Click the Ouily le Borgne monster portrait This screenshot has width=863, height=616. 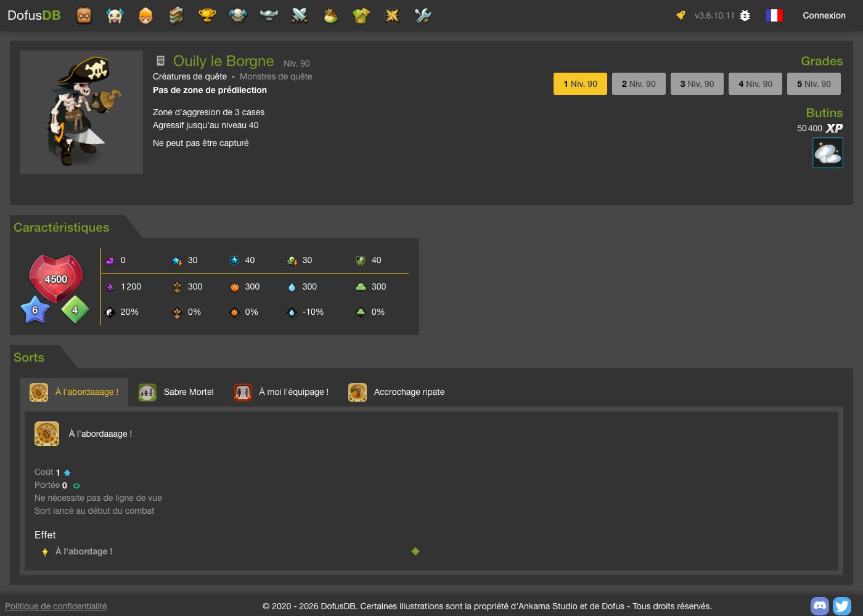81,112
